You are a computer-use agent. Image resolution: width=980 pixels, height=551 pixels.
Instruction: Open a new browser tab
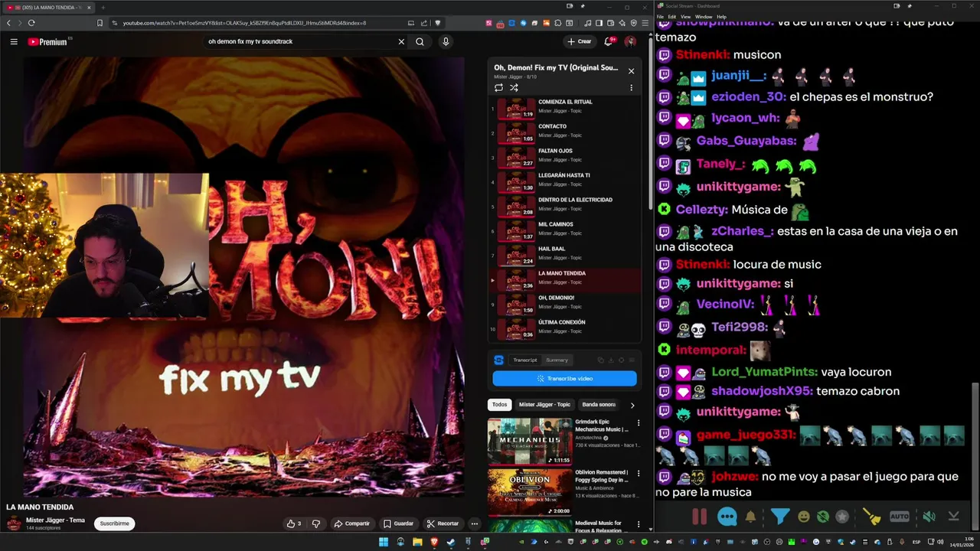pyautogui.click(x=103, y=7)
